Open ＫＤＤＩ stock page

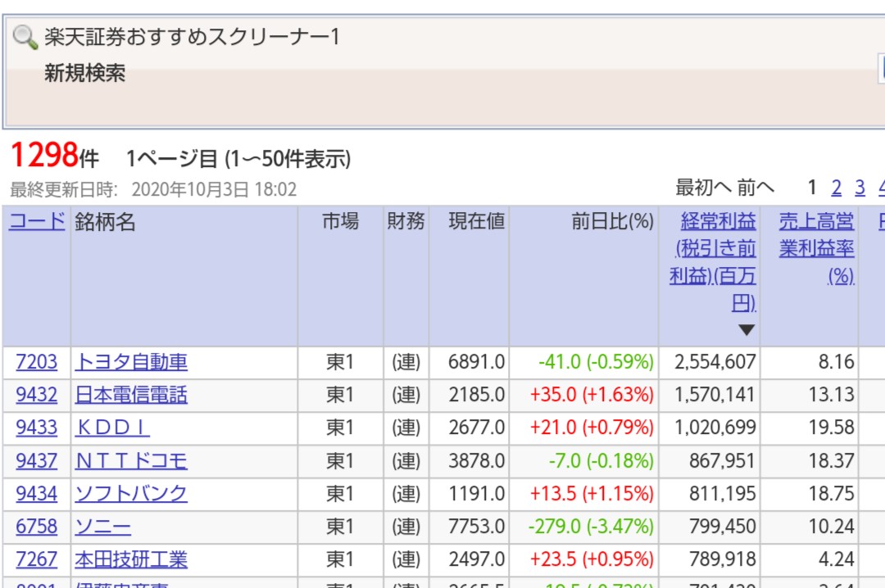(112, 427)
